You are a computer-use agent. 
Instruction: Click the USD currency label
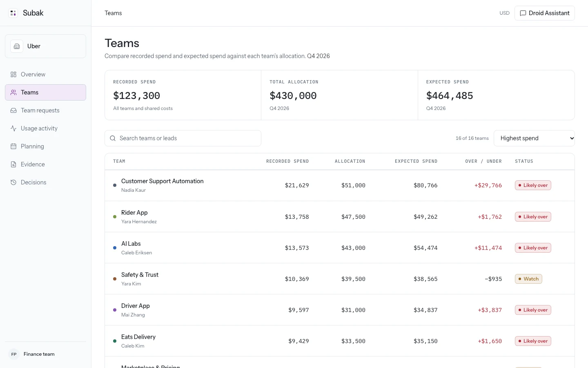(x=505, y=13)
